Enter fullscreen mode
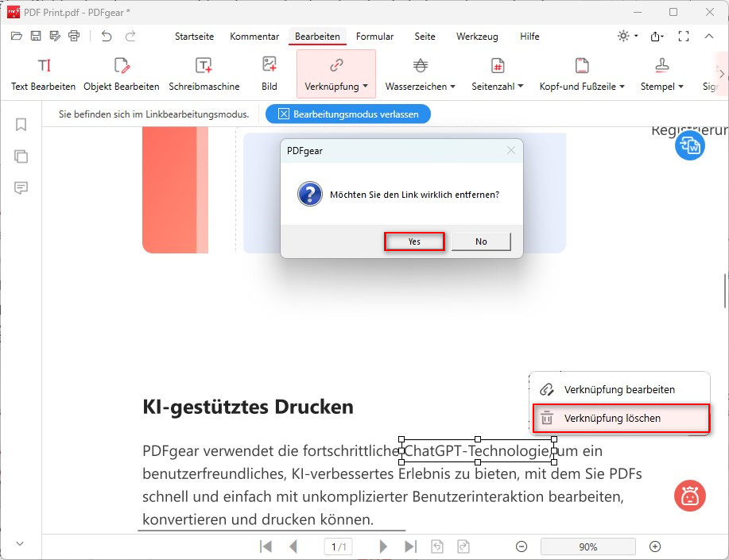729x560 pixels. tap(683, 36)
